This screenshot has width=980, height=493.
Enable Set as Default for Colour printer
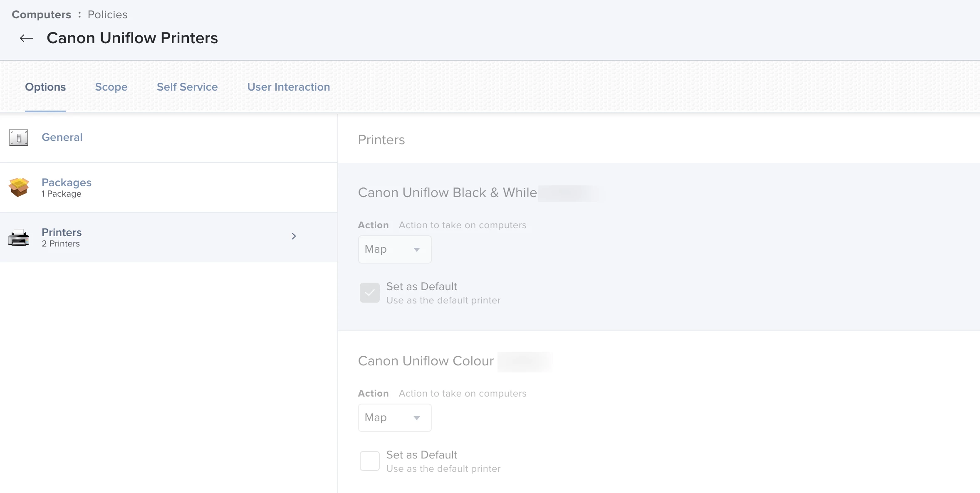pyautogui.click(x=370, y=461)
